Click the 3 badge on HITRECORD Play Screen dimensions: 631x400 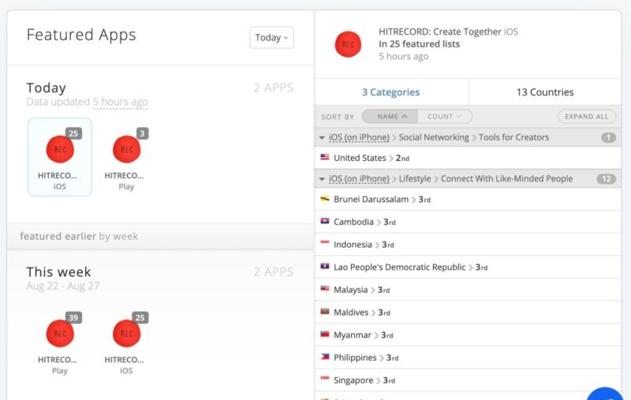tap(142, 133)
